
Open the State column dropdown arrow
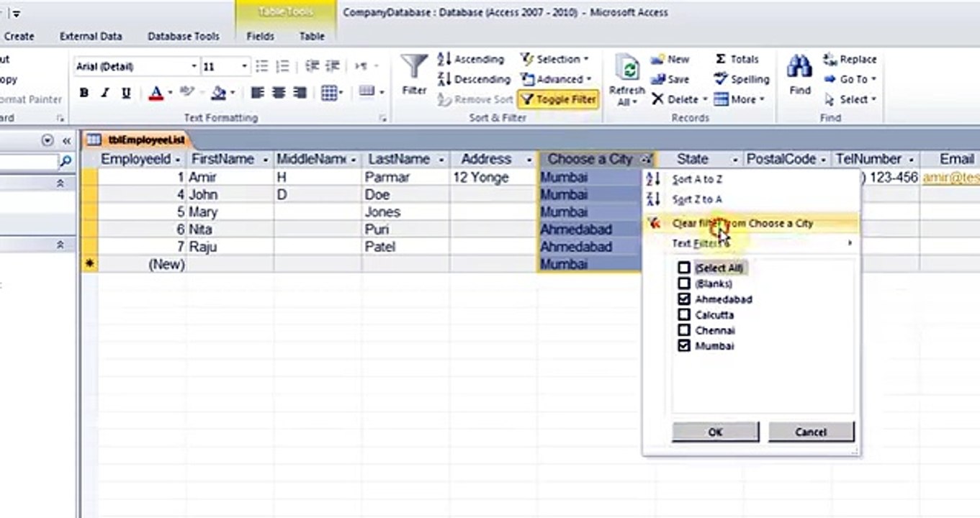click(735, 160)
